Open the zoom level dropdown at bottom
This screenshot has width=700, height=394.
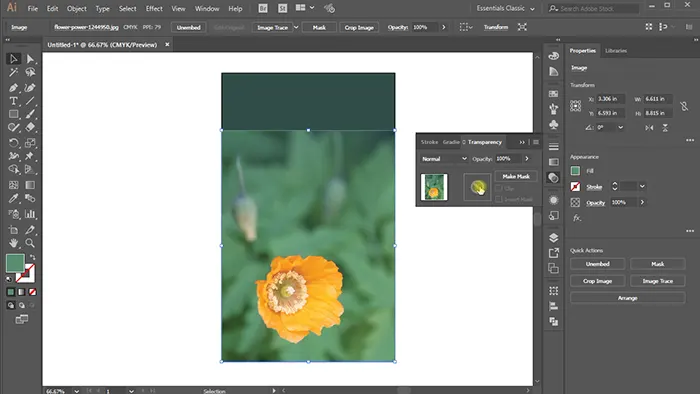click(76, 391)
